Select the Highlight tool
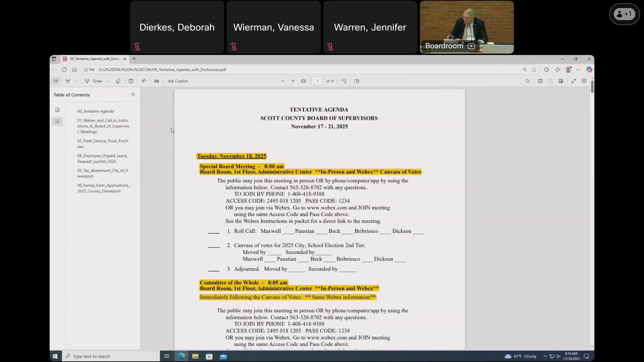This screenshot has width=644, height=362. [68, 81]
